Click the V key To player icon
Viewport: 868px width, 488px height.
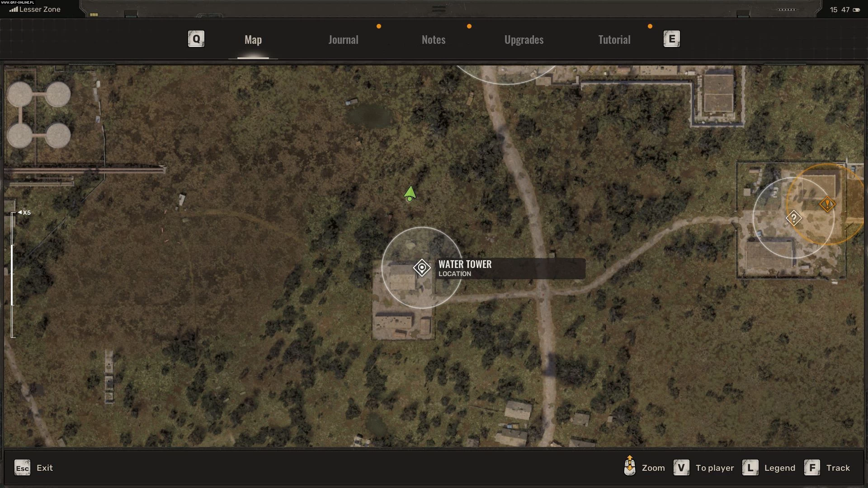[681, 468]
